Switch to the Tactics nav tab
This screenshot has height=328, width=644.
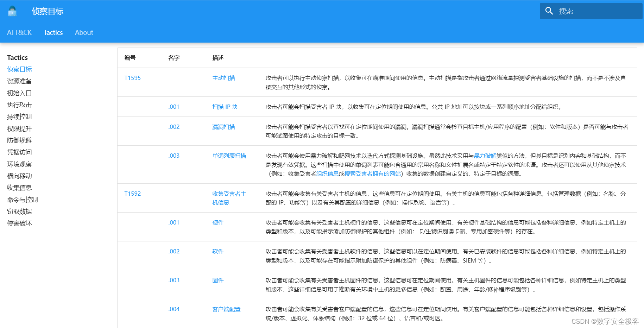point(53,32)
